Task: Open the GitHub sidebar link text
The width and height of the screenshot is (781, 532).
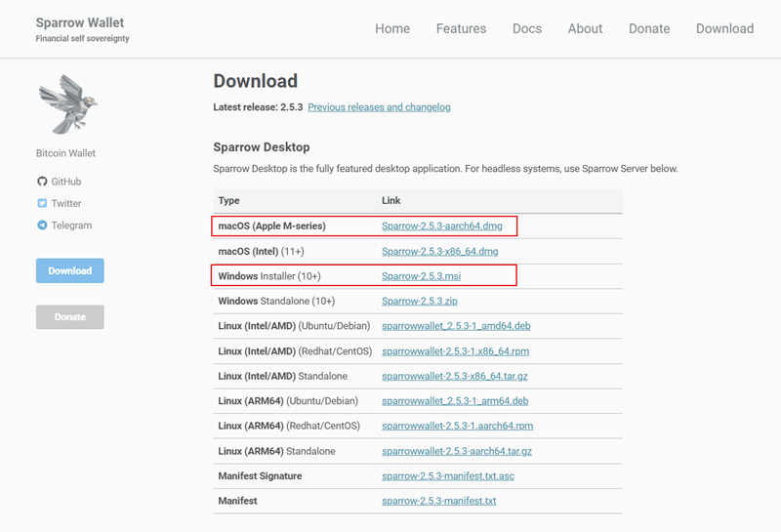Action: pyautogui.click(x=66, y=182)
